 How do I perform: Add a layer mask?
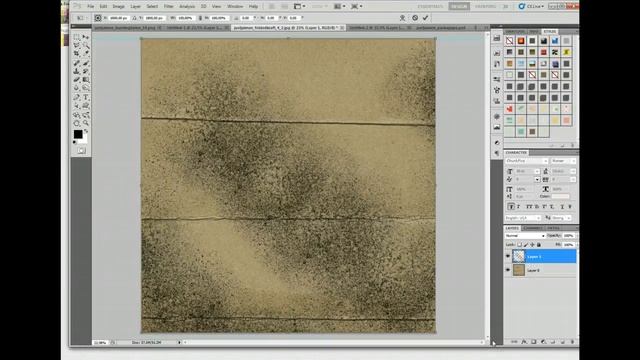pyautogui.click(x=533, y=342)
